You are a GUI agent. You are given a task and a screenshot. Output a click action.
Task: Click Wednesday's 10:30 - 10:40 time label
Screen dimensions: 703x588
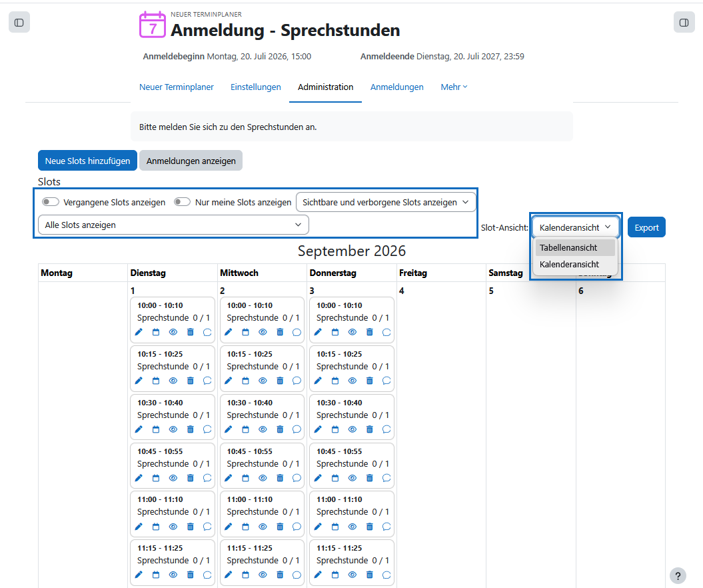250,403
